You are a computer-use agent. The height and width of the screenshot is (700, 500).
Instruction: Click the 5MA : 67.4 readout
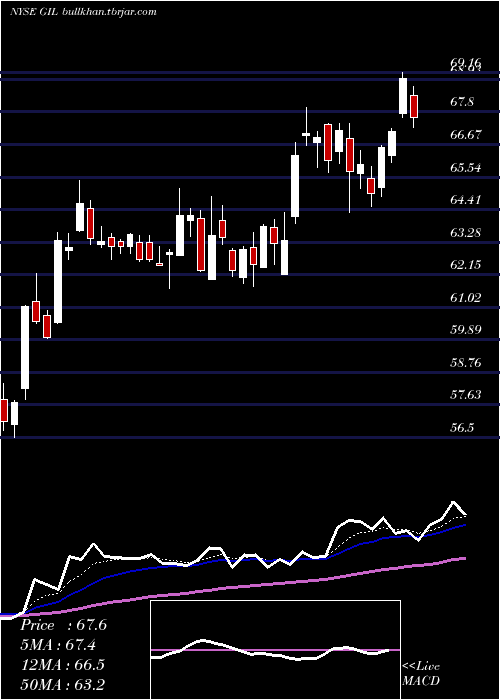pos(58,645)
